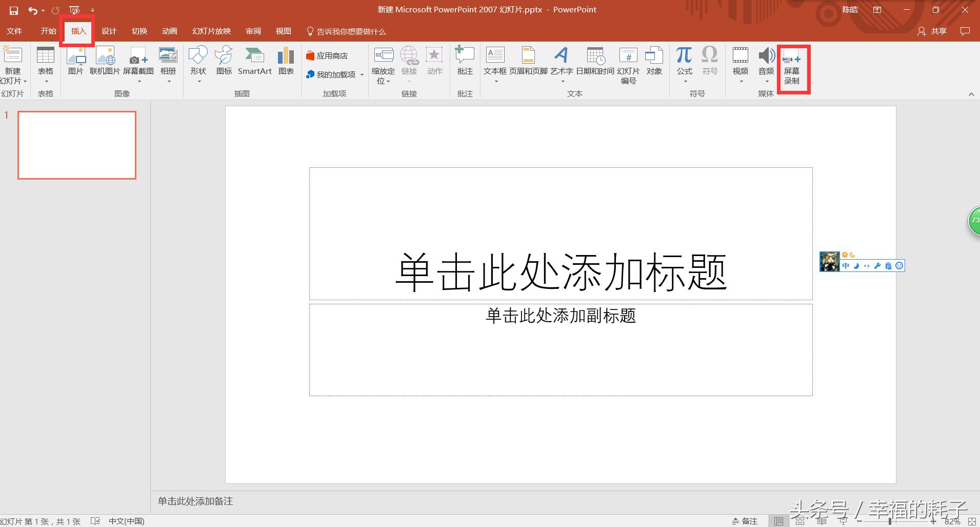Open header and footer settings
The height and width of the screenshot is (527, 980).
[528, 62]
